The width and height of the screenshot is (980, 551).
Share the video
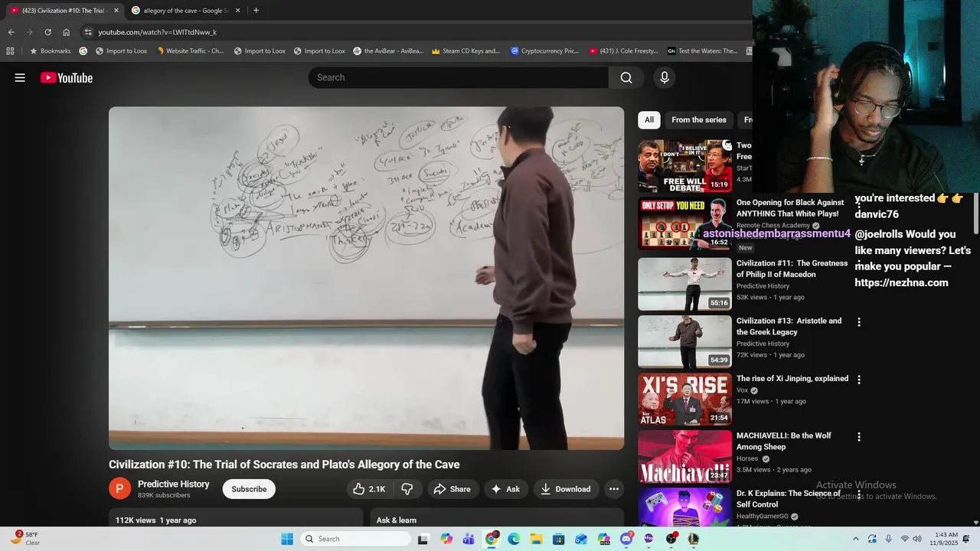[x=452, y=489]
